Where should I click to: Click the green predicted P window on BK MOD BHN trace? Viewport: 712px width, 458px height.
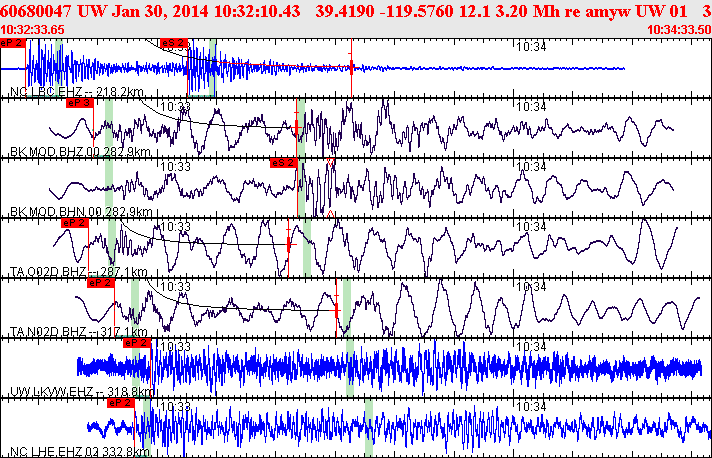pos(109,188)
